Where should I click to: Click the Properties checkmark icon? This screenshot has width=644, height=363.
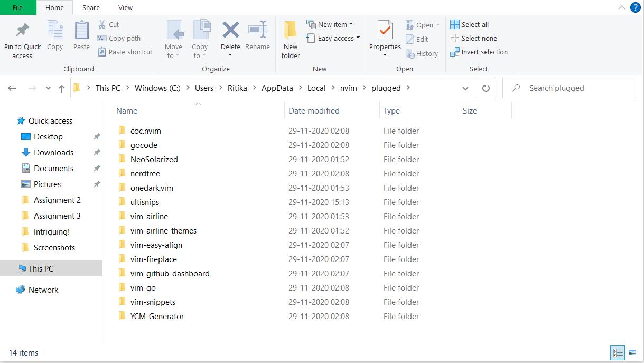pos(385,30)
